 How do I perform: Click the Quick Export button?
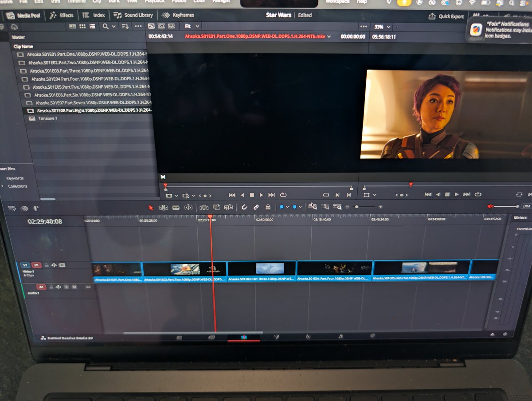point(446,16)
